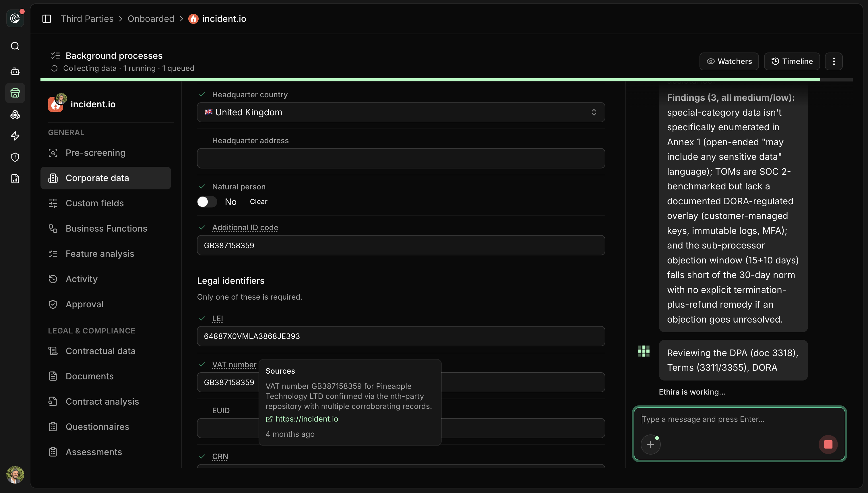Open the Assessments section
The width and height of the screenshot is (868, 493).
tap(105, 452)
